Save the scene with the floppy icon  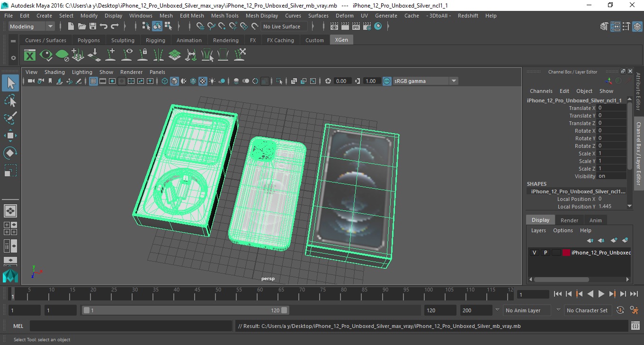(93, 27)
